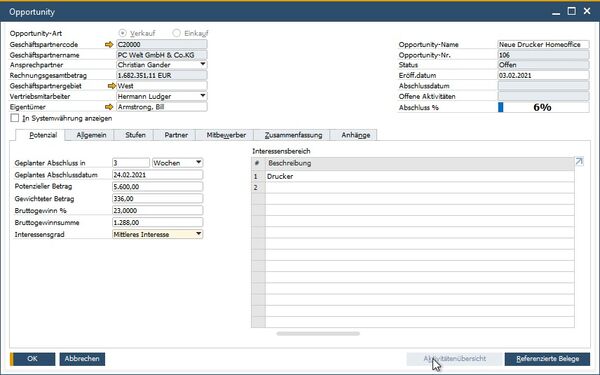Open link arrow beside Eigentümer
The image size is (600, 375).
(109, 107)
